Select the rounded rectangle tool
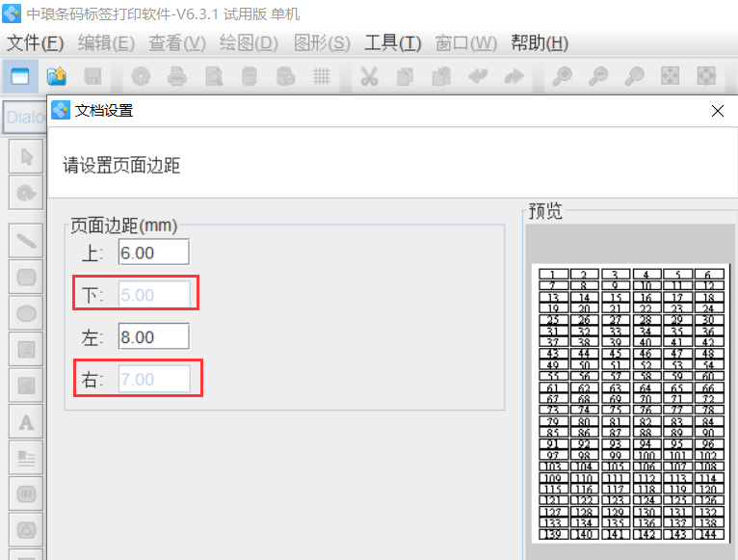Screen dimensions: 738x560 tap(26, 277)
